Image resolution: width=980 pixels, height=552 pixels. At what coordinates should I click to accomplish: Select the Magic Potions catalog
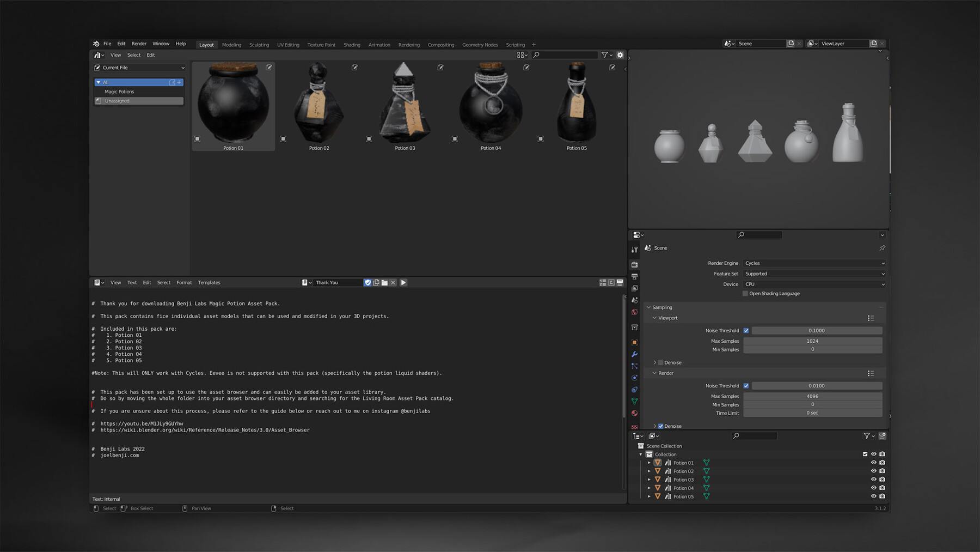pos(119,92)
